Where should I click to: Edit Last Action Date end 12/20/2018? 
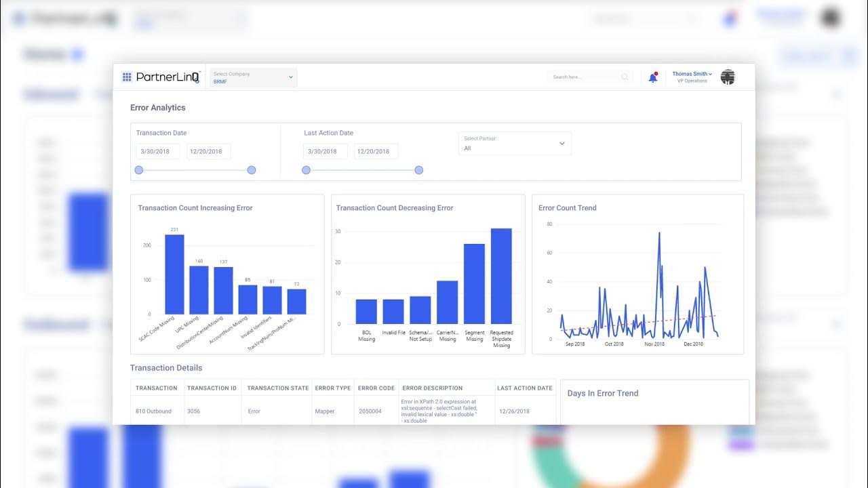tap(376, 151)
